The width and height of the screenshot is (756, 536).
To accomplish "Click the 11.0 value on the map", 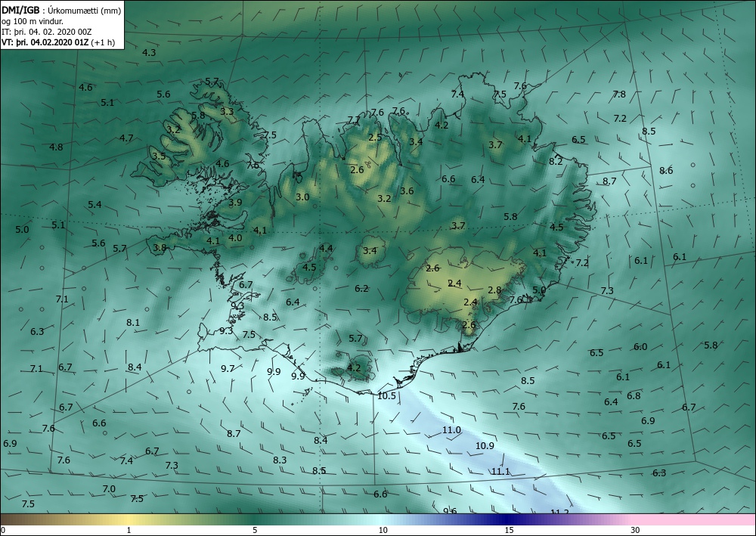I will click(x=452, y=429).
